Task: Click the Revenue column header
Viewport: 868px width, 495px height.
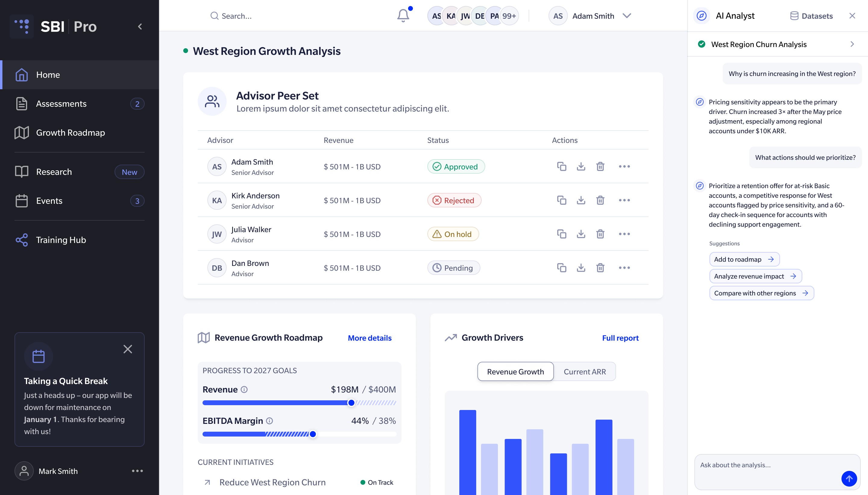Action: [x=338, y=140]
